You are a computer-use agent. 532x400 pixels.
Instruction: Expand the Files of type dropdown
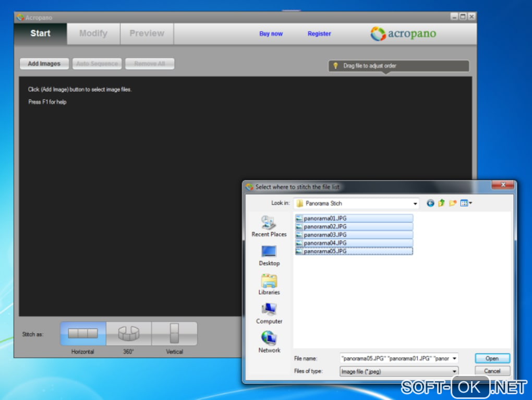(454, 371)
